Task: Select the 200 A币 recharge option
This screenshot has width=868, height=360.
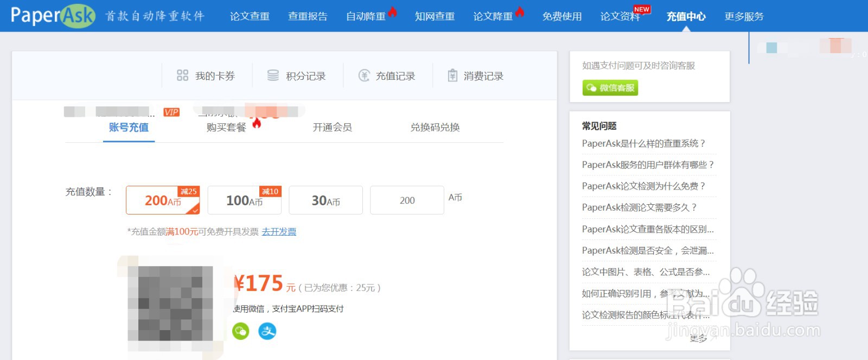Action: [163, 200]
